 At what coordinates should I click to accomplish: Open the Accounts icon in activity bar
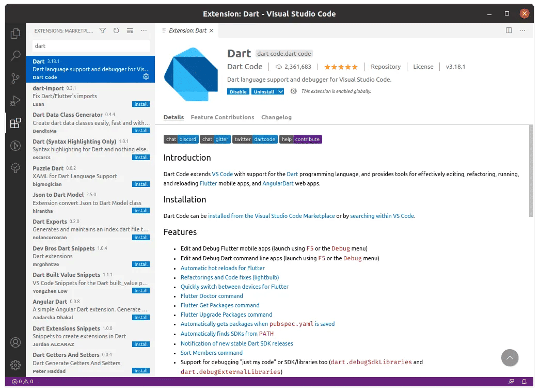[15, 342]
